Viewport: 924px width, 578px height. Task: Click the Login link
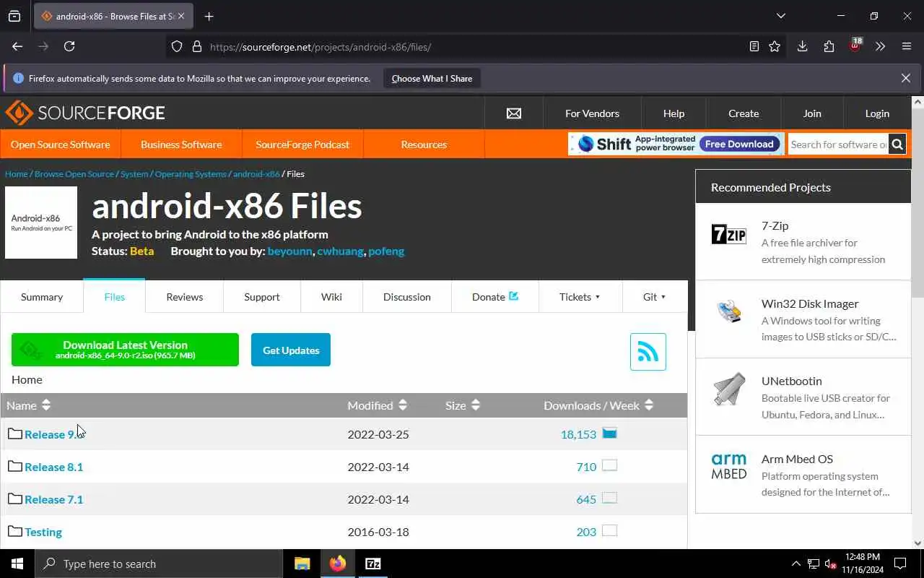877,113
